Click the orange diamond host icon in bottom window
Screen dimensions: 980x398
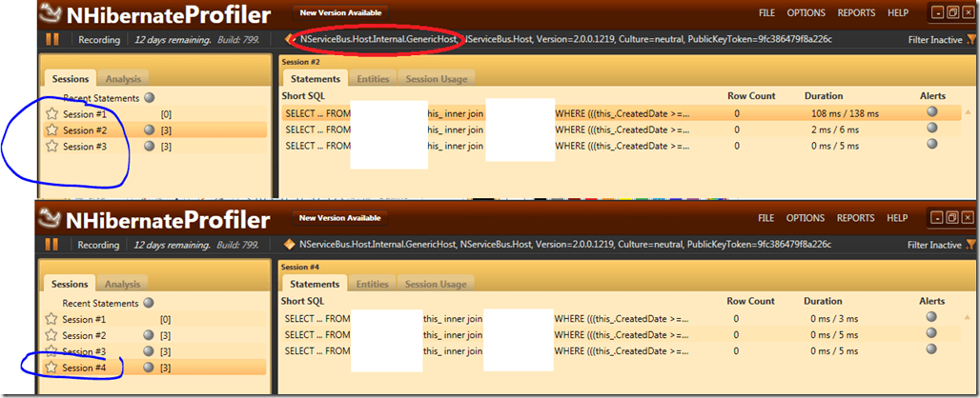[x=289, y=245]
